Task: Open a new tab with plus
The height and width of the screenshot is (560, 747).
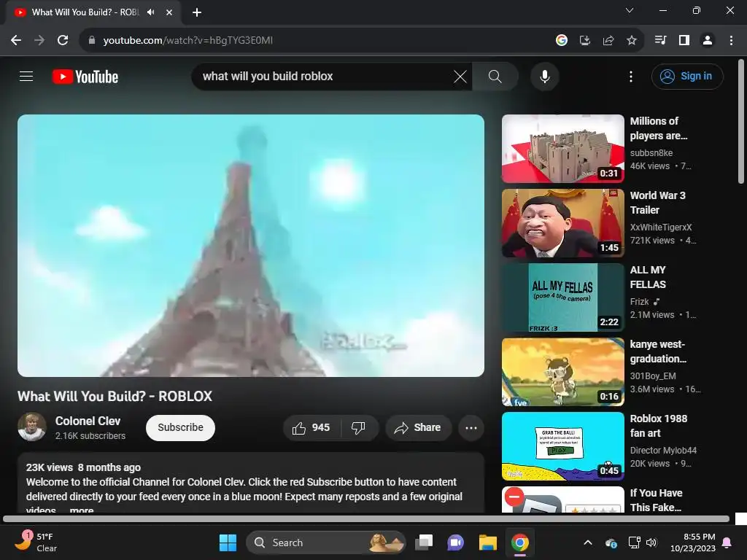Action: (197, 12)
